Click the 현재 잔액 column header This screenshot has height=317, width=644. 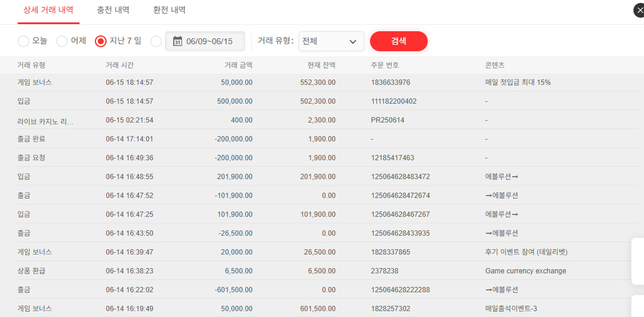pos(321,65)
